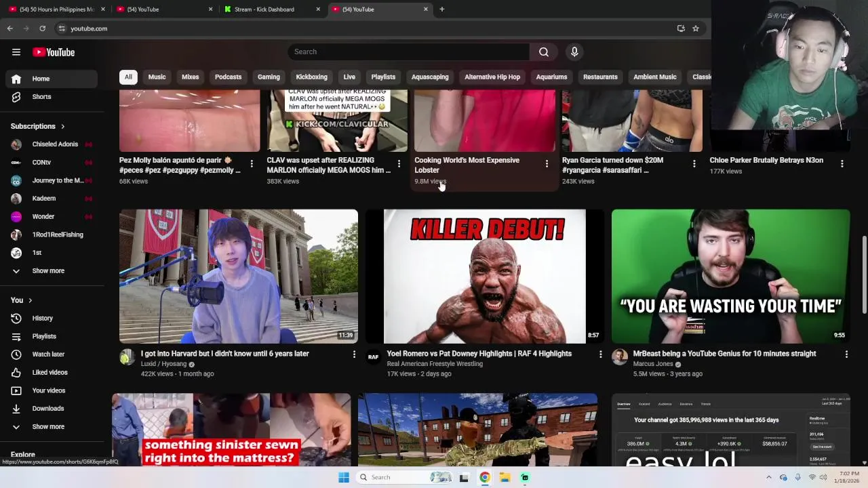Open Kadeem subscription channel
Image resolution: width=868 pixels, height=488 pixels.
pyautogui.click(x=52, y=199)
